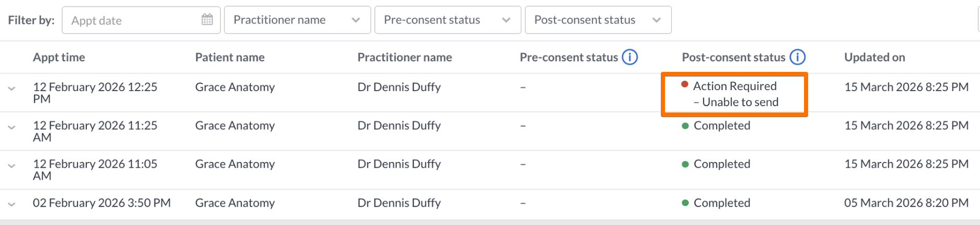Click the Appt date input field
The height and width of the screenshot is (225, 980).
(x=141, y=20)
